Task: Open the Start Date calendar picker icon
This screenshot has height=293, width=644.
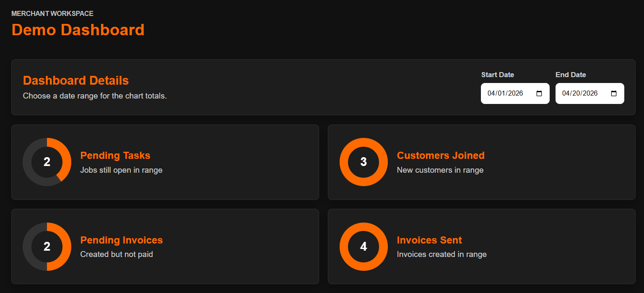Action: click(539, 93)
